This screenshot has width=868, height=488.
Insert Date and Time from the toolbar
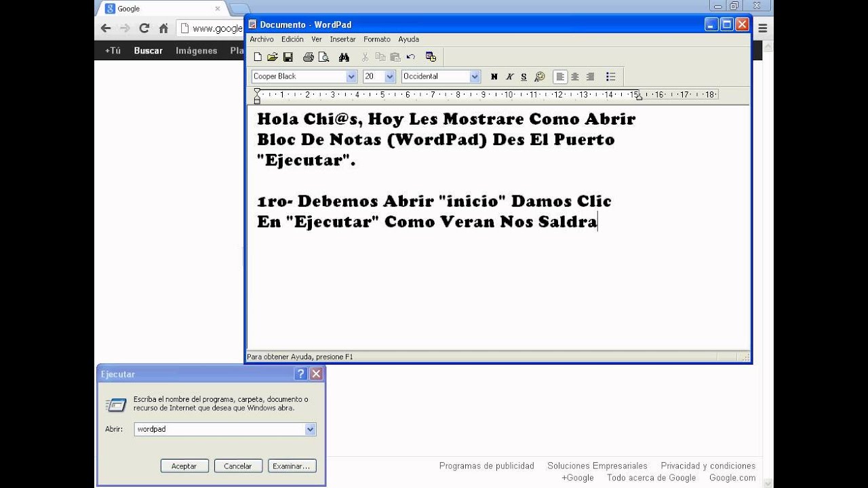point(431,57)
